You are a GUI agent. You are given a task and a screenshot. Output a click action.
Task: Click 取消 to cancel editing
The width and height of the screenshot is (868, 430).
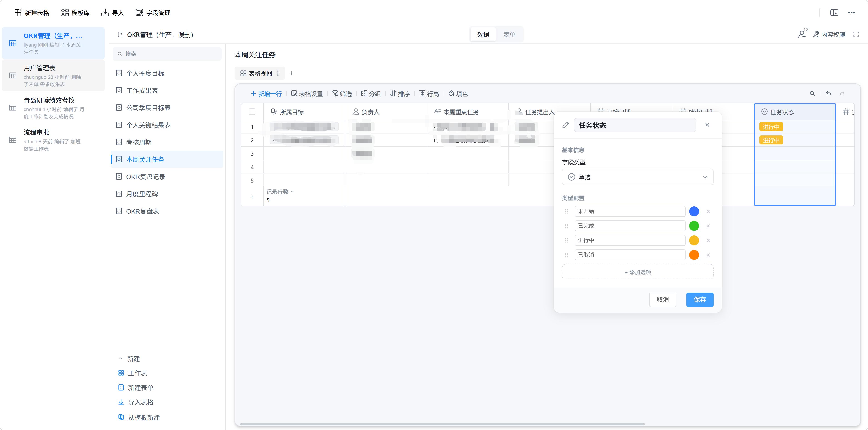662,300
